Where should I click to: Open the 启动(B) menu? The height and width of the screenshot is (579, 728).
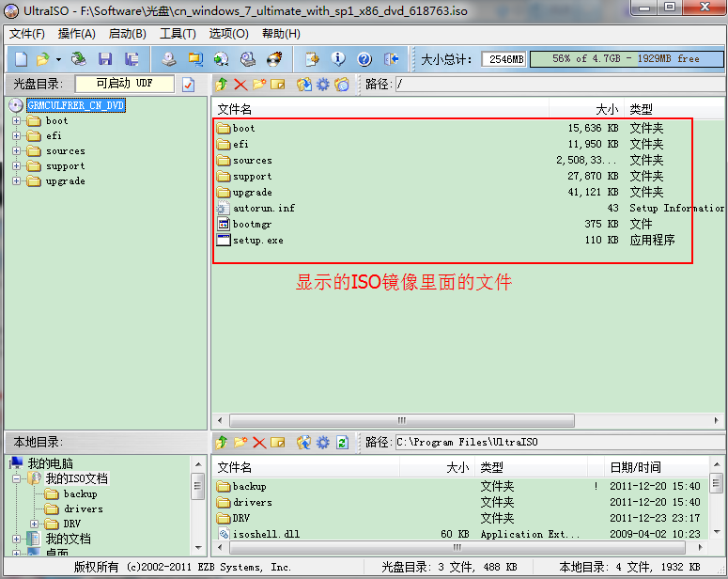(127, 34)
